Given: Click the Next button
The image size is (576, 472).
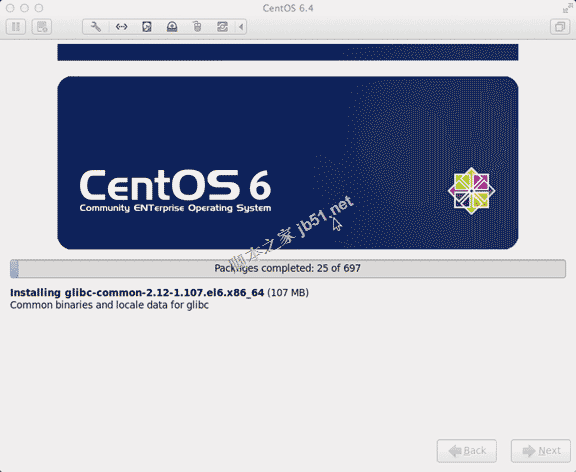Looking at the screenshot, I should pos(541,450).
